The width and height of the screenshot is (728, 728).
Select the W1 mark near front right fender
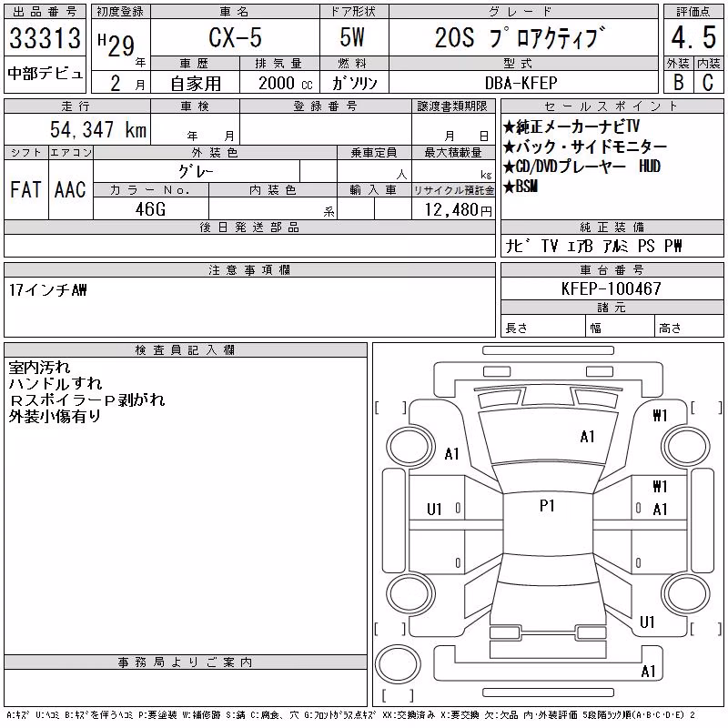point(660,415)
